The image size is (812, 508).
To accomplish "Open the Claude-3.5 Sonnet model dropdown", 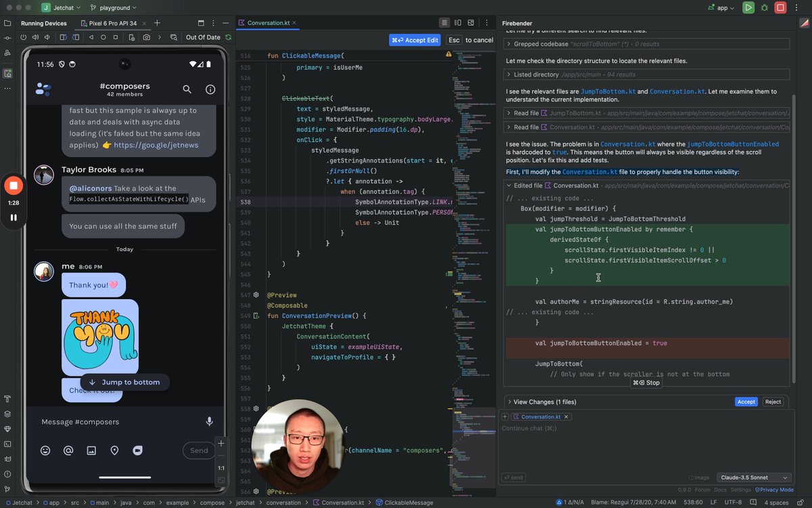I will [754, 477].
